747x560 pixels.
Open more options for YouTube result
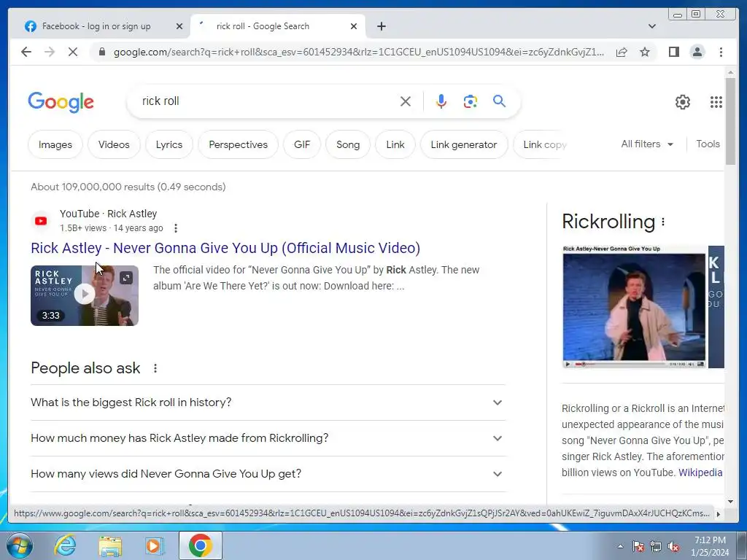176,228
